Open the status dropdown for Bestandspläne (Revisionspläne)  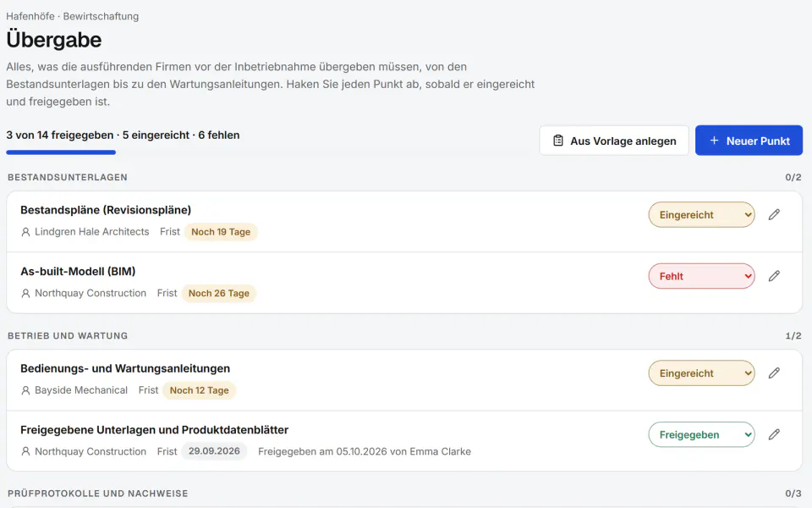tap(701, 214)
